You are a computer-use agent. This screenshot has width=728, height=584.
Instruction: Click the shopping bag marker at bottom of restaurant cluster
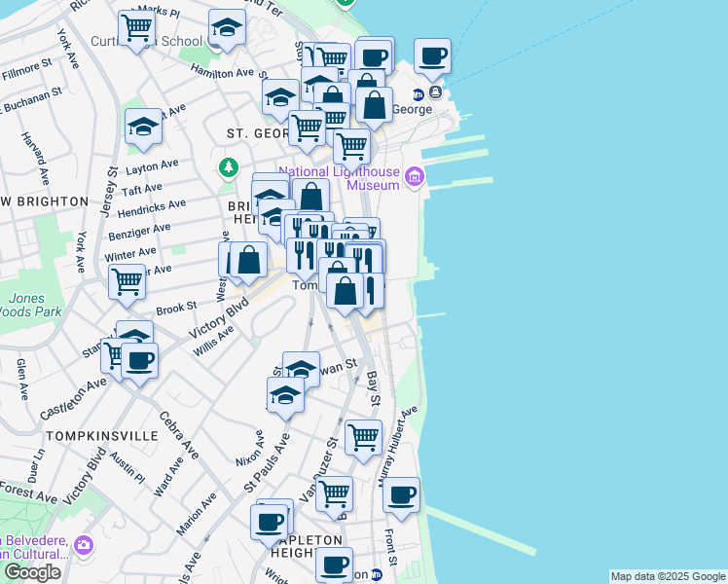345,293
